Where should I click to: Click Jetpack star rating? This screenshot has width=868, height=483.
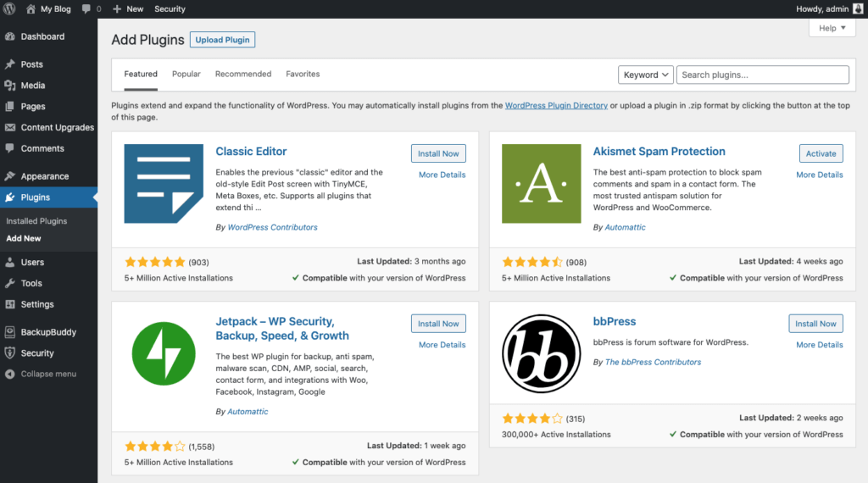click(x=155, y=447)
